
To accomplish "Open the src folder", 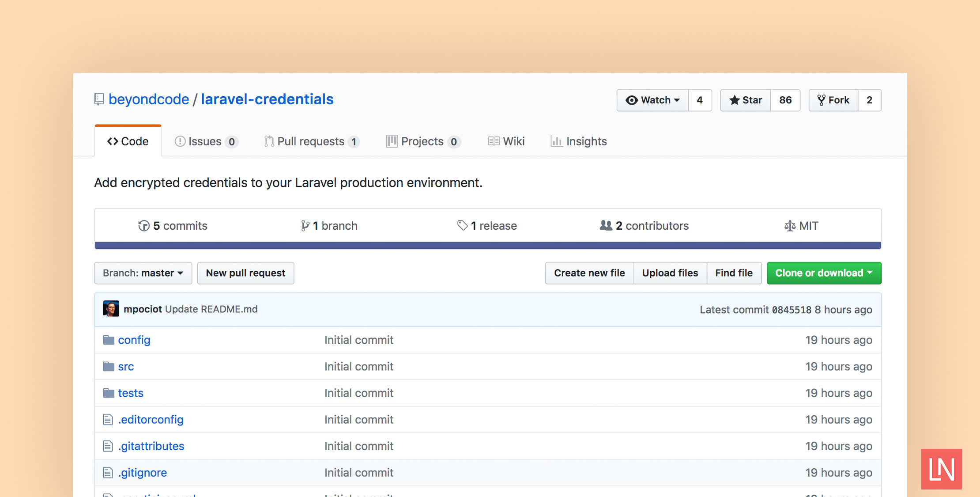I will coord(126,366).
